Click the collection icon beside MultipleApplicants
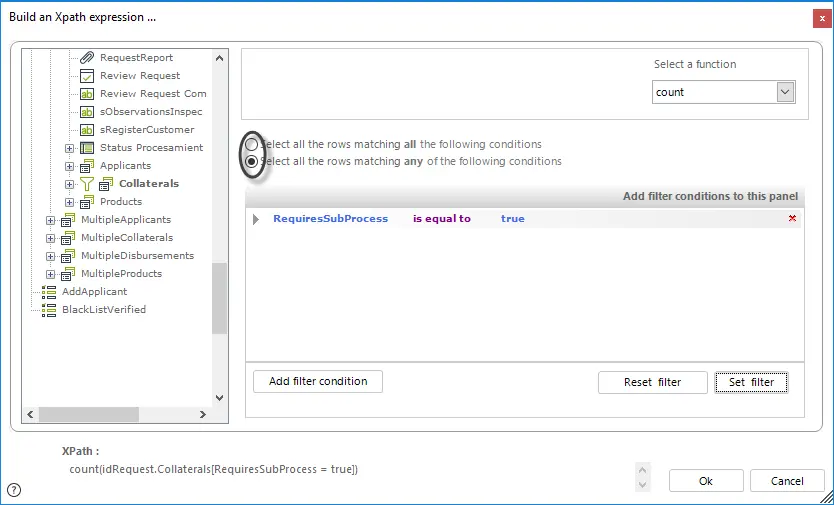The width and height of the screenshot is (834, 505). pyautogui.click(x=68, y=220)
